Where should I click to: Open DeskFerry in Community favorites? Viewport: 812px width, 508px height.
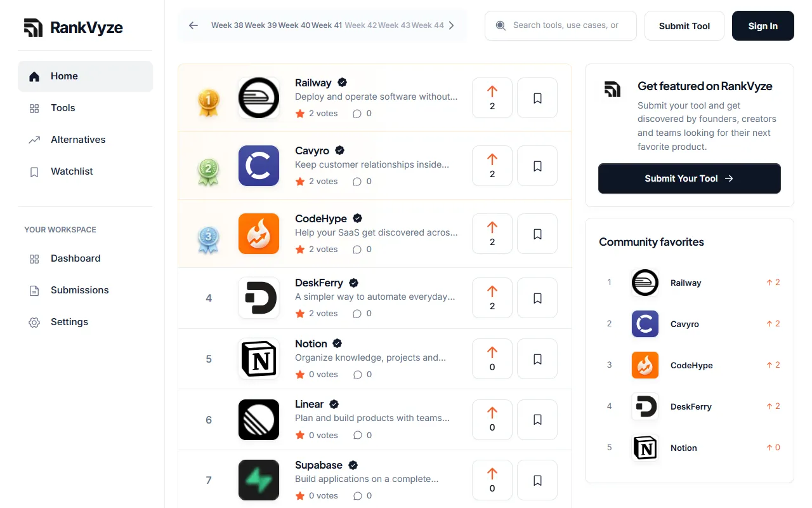click(690, 406)
